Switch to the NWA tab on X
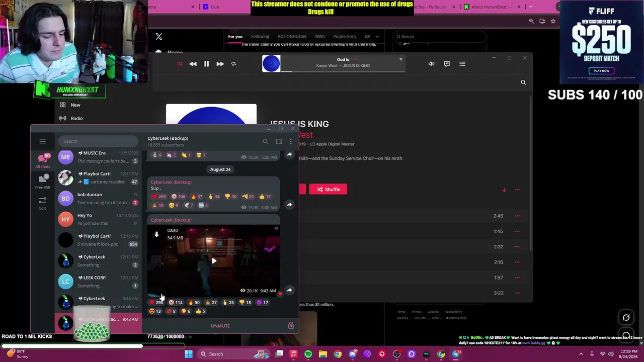Screen dimensions: 644x362 pos(320,36)
